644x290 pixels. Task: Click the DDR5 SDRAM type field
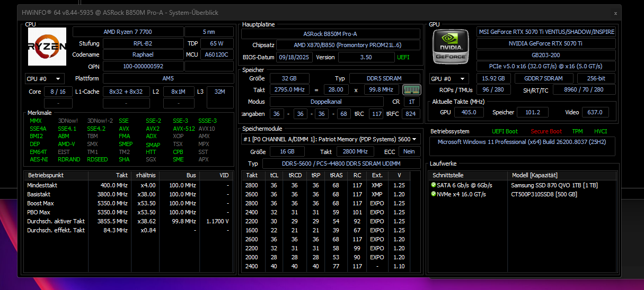tap(385, 78)
